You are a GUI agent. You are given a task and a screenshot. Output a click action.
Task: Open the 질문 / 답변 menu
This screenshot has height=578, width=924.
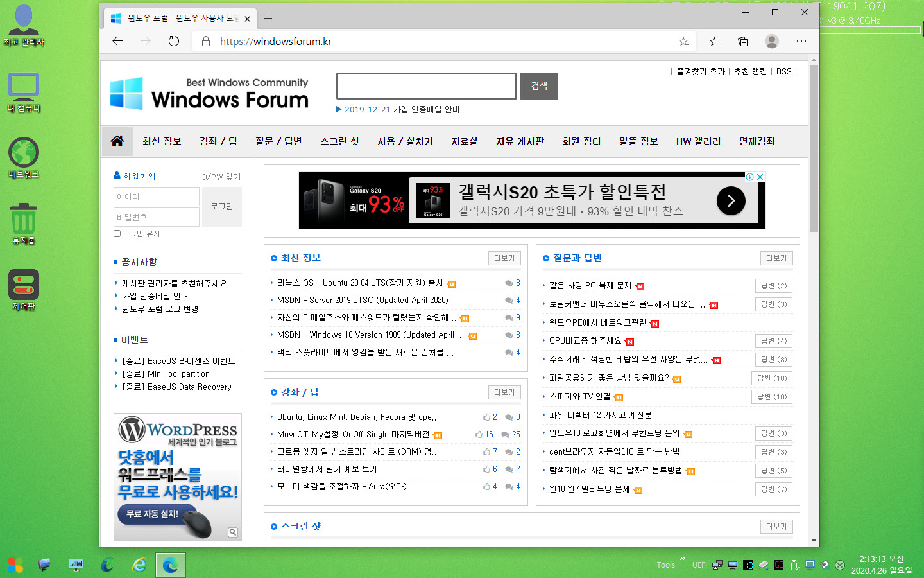pos(278,141)
